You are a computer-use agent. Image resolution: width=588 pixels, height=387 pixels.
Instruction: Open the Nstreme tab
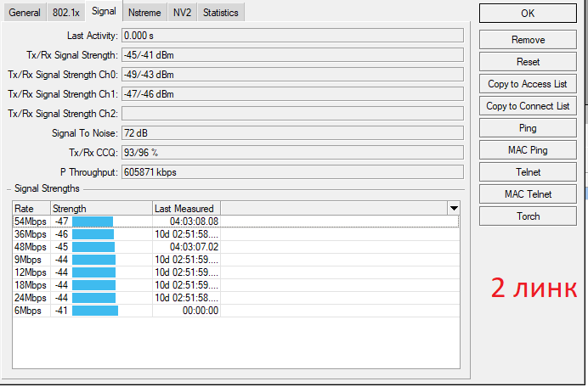144,12
